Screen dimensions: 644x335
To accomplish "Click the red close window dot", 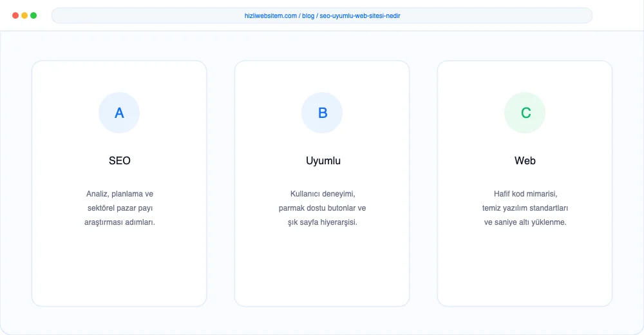I will click(15, 15).
